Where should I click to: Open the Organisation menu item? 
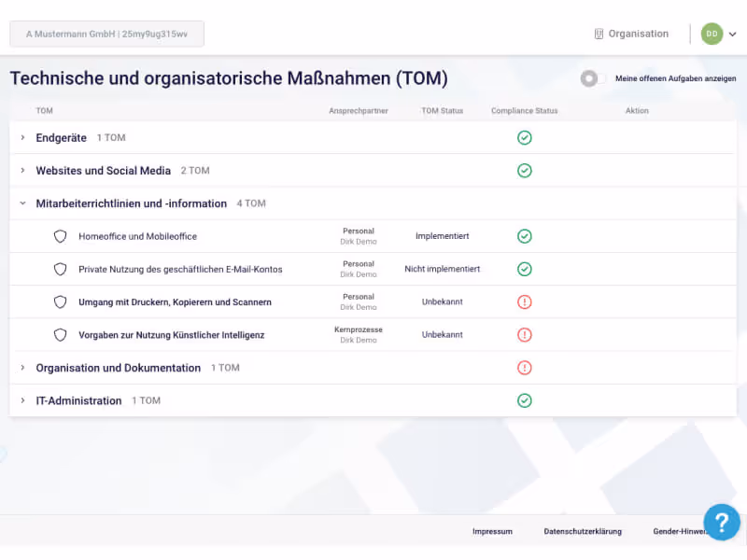632,34
